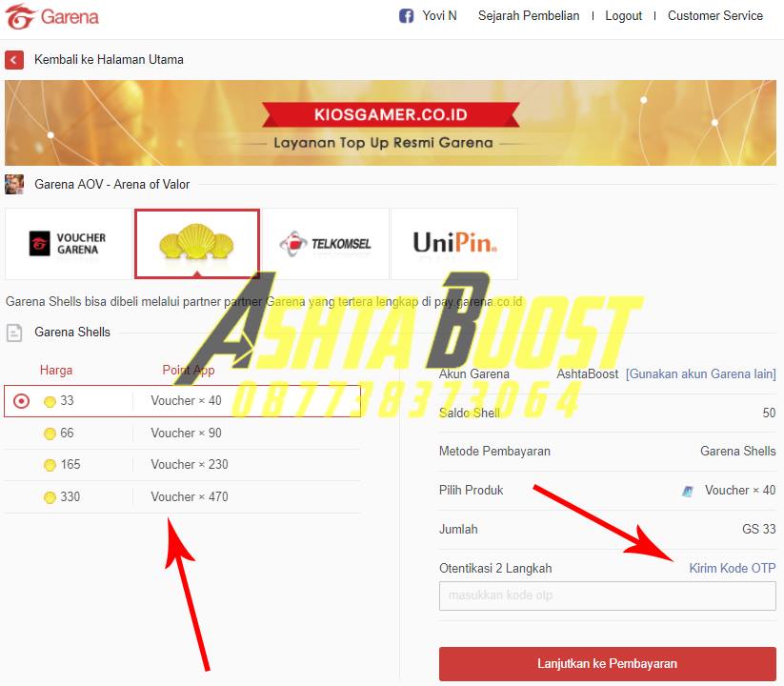Click the Arena of Valor game thumbnail

tap(14, 184)
